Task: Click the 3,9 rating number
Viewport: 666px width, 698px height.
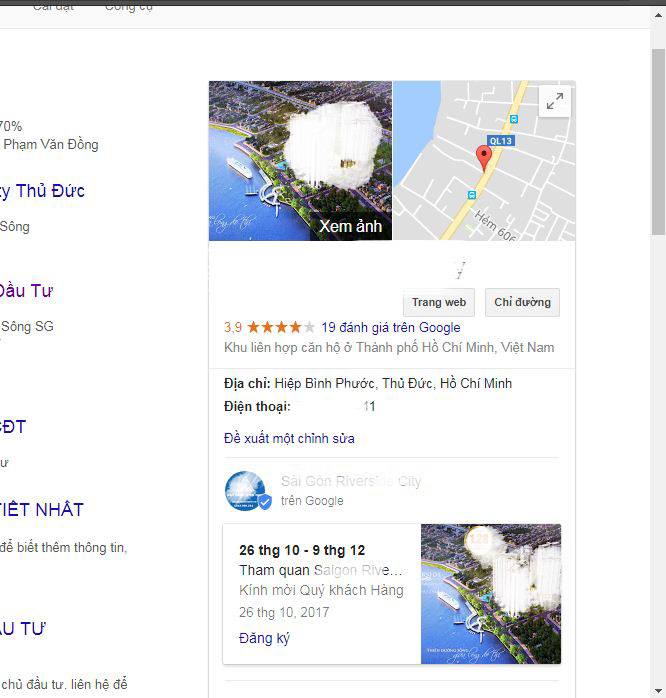Action: point(233,328)
